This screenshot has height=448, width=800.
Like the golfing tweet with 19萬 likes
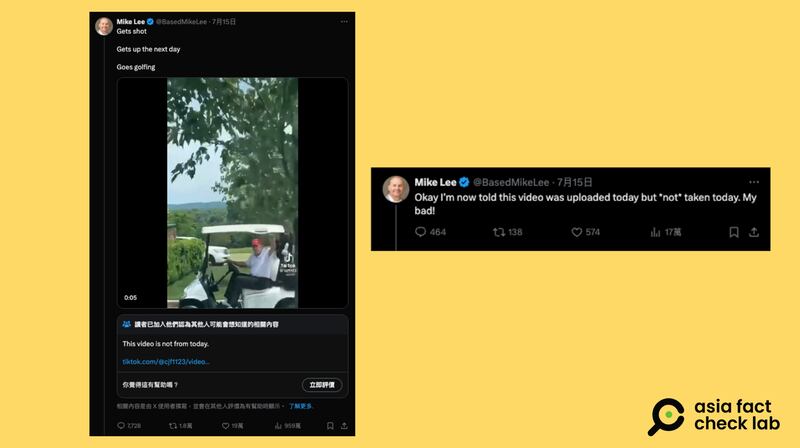click(225, 425)
